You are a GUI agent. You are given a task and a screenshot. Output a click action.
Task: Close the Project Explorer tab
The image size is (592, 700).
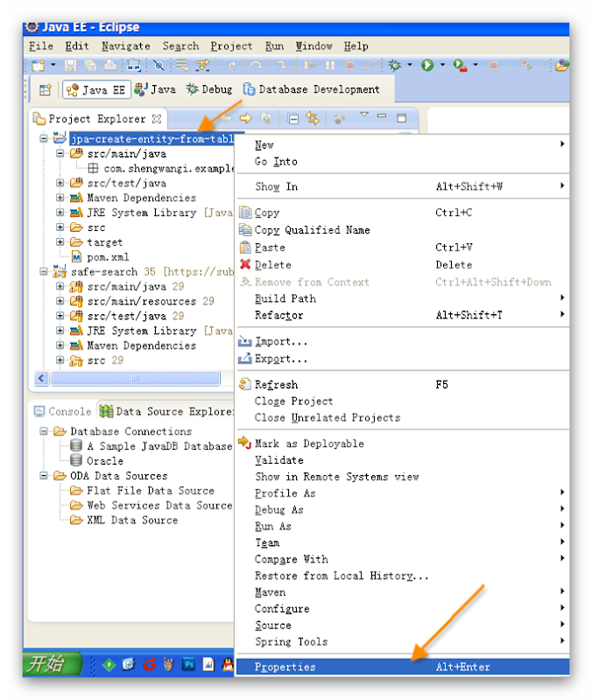pyautogui.click(x=157, y=119)
